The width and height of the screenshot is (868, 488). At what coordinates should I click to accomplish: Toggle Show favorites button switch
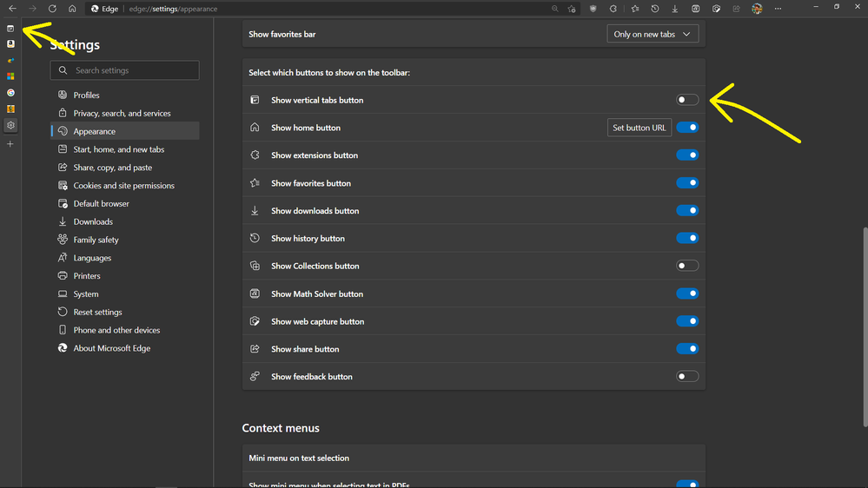(687, 183)
